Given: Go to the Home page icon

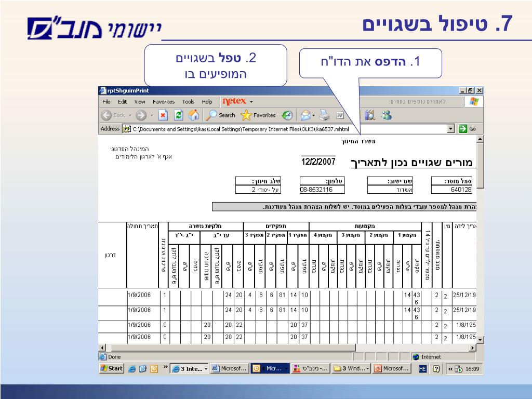Looking at the screenshot, I should (x=194, y=115).
